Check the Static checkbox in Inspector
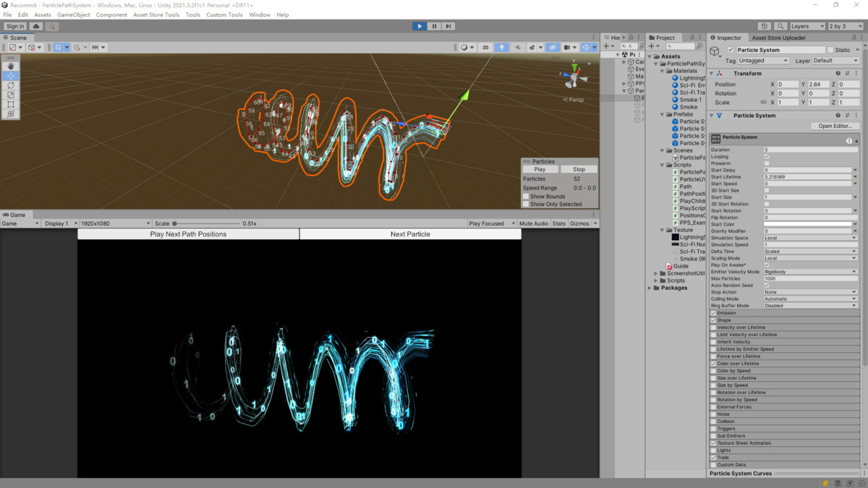868x488 pixels. (830, 50)
